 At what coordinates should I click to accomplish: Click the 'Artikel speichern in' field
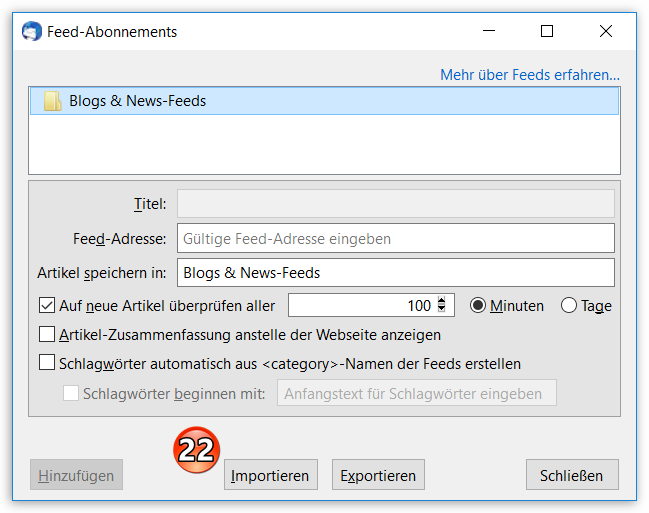click(395, 272)
